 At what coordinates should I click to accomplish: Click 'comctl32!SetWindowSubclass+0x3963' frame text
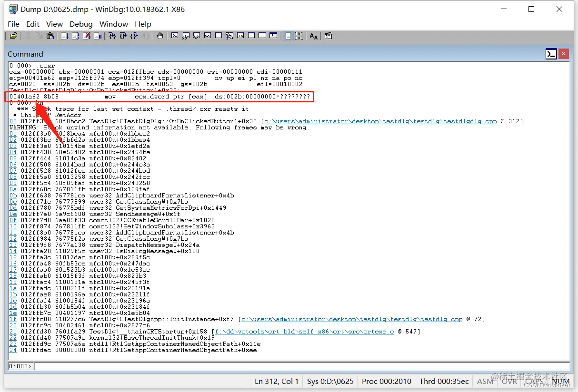pyautogui.click(x=152, y=226)
